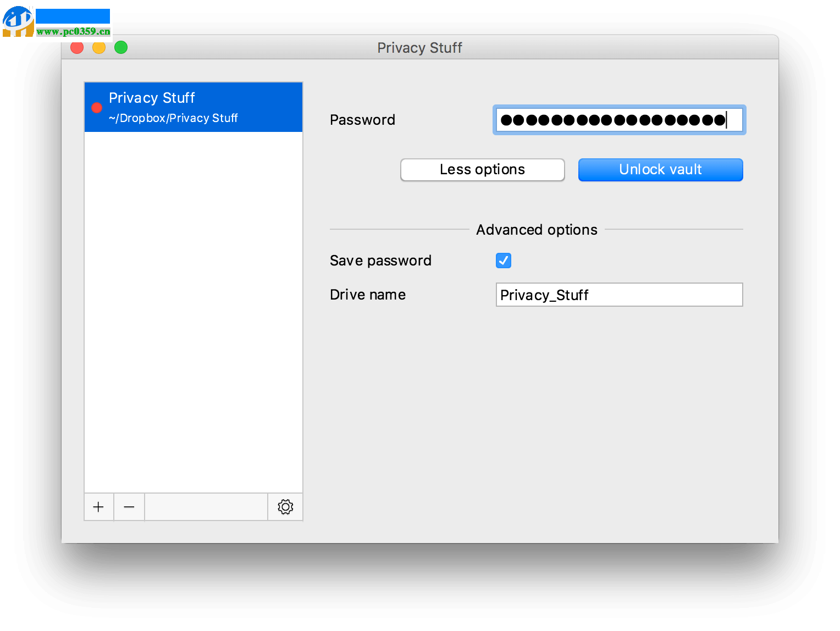Click the Advanced options section divider label
The width and height of the screenshot is (840, 631).
point(537,230)
